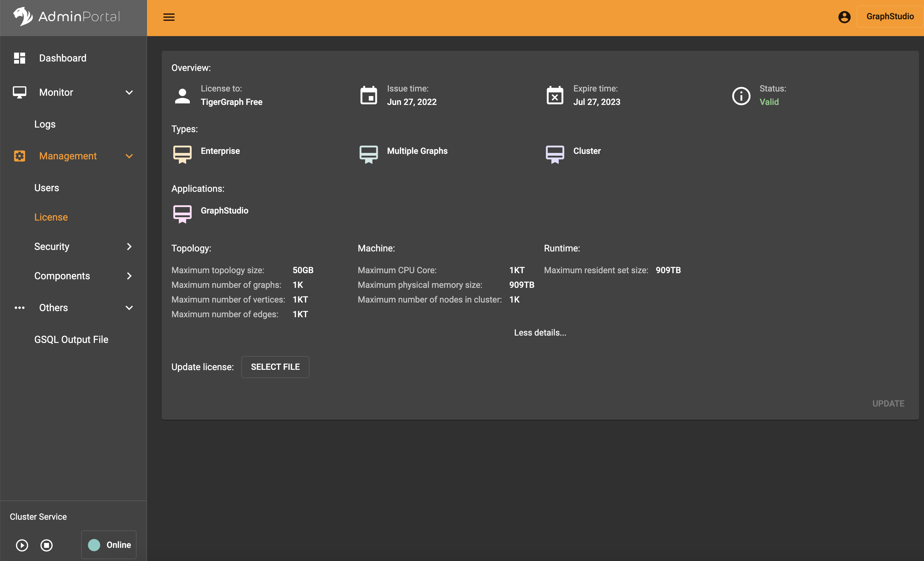Collapse the Management section chevron

130,156
